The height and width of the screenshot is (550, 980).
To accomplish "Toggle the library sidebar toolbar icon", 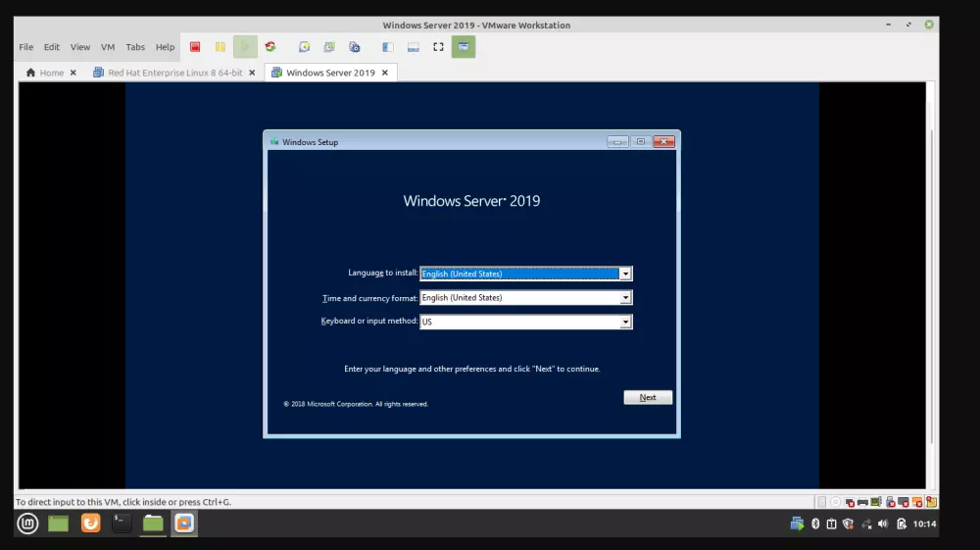I will (388, 47).
